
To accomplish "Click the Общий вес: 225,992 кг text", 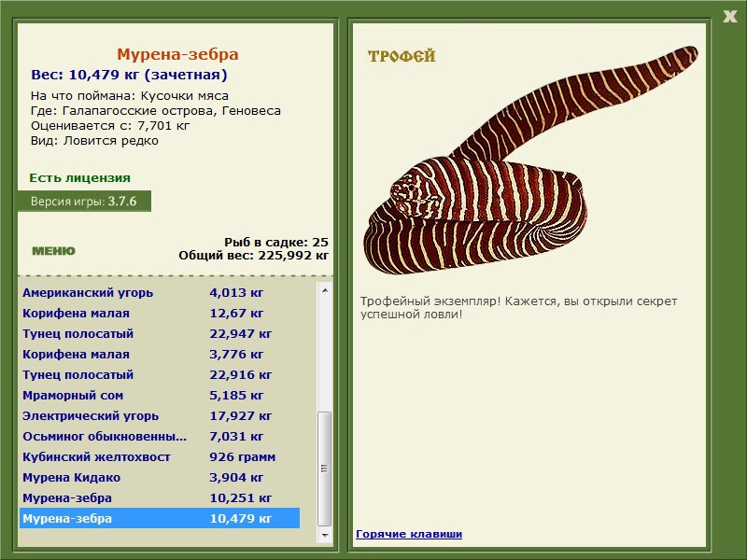I will tap(253, 255).
